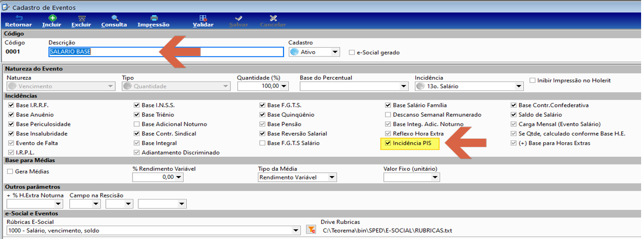
Task: Toggle Base Quinqüênio checkbox
Action: click(x=262, y=115)
